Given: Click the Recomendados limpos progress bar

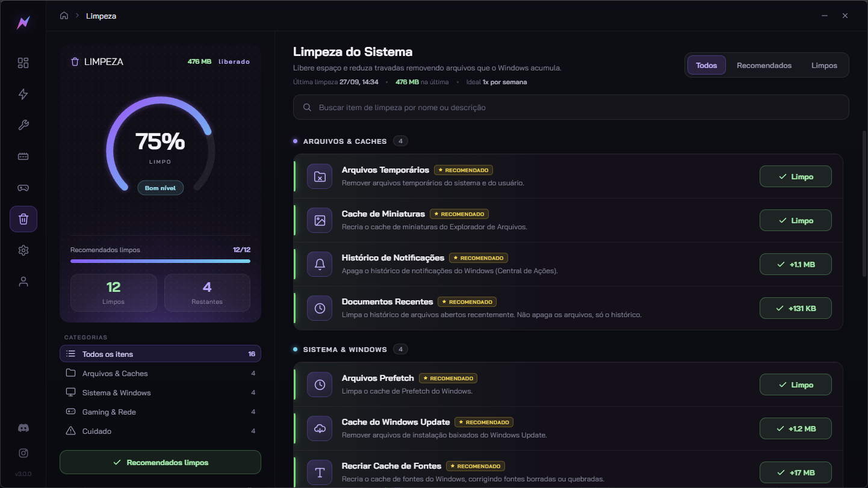Looking at the screenshot, I should point(160,261).
